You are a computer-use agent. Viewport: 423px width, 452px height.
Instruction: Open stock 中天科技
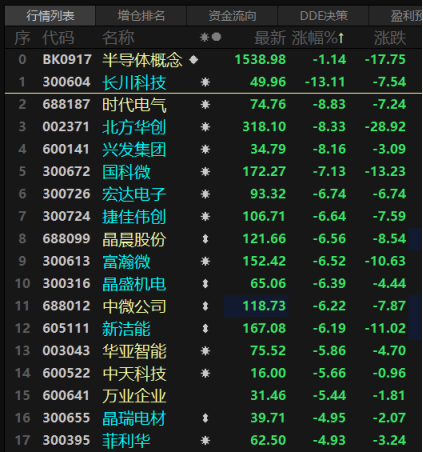click(x=134, y=373)
